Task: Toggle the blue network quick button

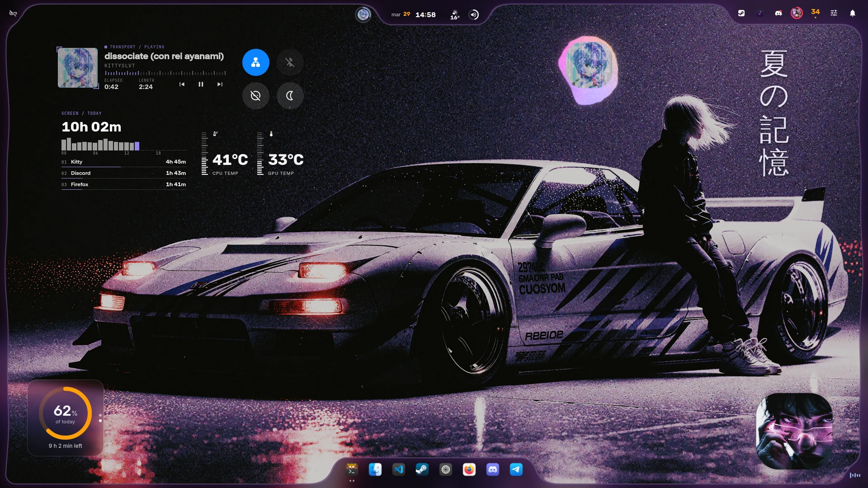Action: point(256,62)
